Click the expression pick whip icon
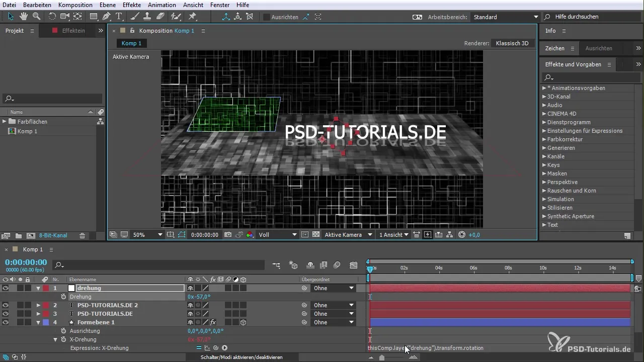This screenshot has width=644, height=362. pos(216,348)
